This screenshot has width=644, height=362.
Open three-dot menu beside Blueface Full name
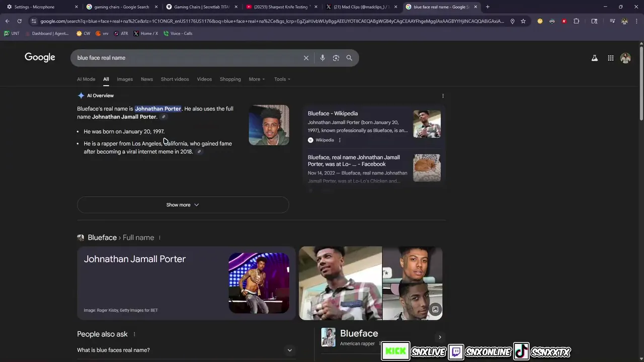[159, 238]
